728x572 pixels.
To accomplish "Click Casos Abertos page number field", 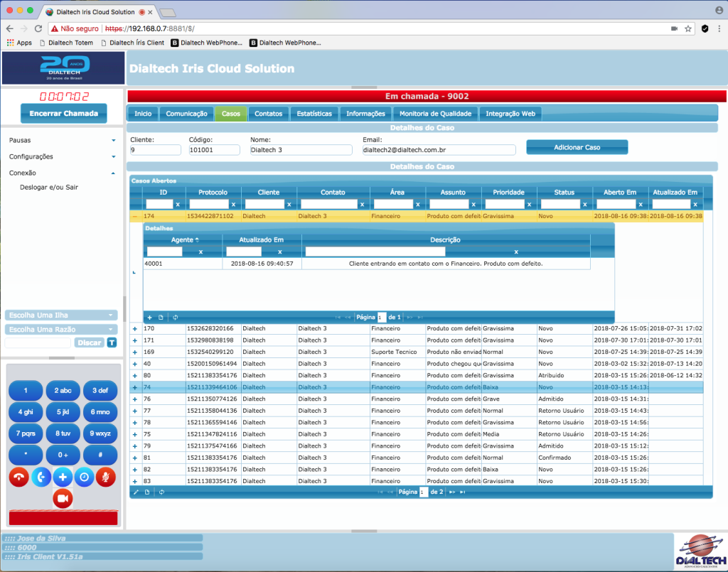I will [424, 492].
